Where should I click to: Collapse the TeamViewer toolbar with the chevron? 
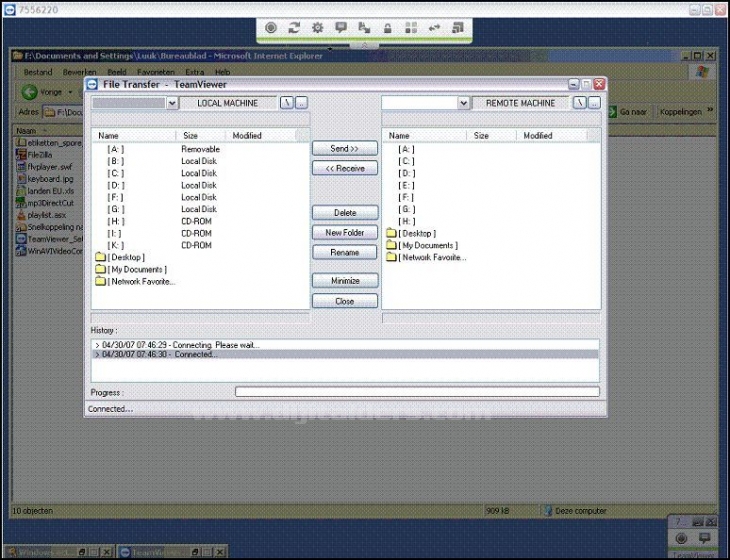pos(364,46)
